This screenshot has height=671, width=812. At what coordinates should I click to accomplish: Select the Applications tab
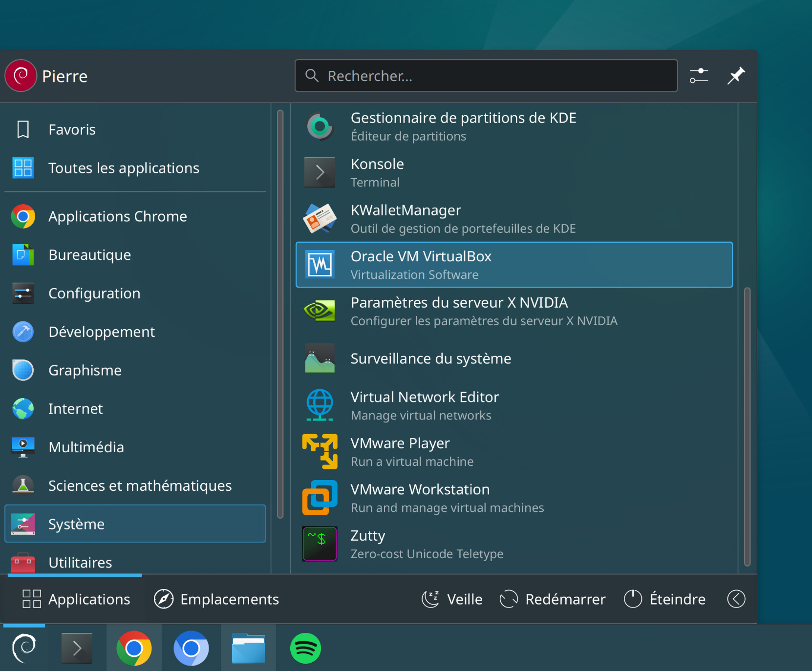coord(76,599)
